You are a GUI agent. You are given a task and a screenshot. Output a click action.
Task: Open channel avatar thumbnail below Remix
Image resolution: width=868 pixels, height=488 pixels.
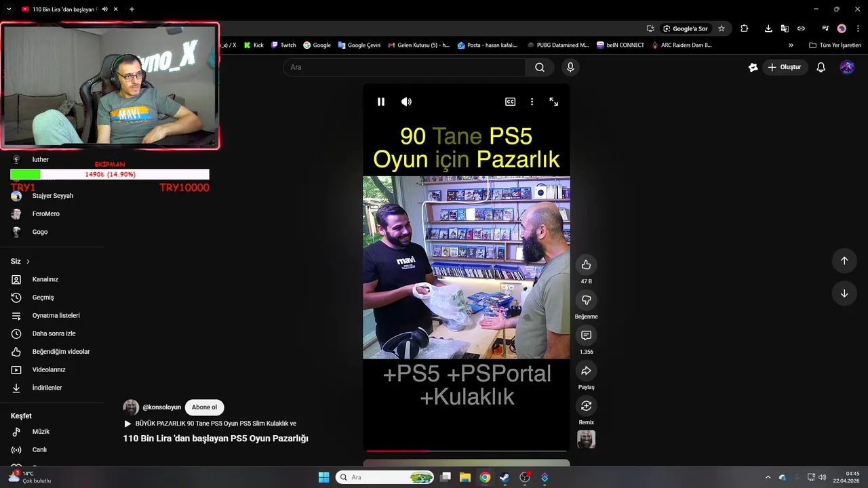pyautogui.click(x=586, y=439)
